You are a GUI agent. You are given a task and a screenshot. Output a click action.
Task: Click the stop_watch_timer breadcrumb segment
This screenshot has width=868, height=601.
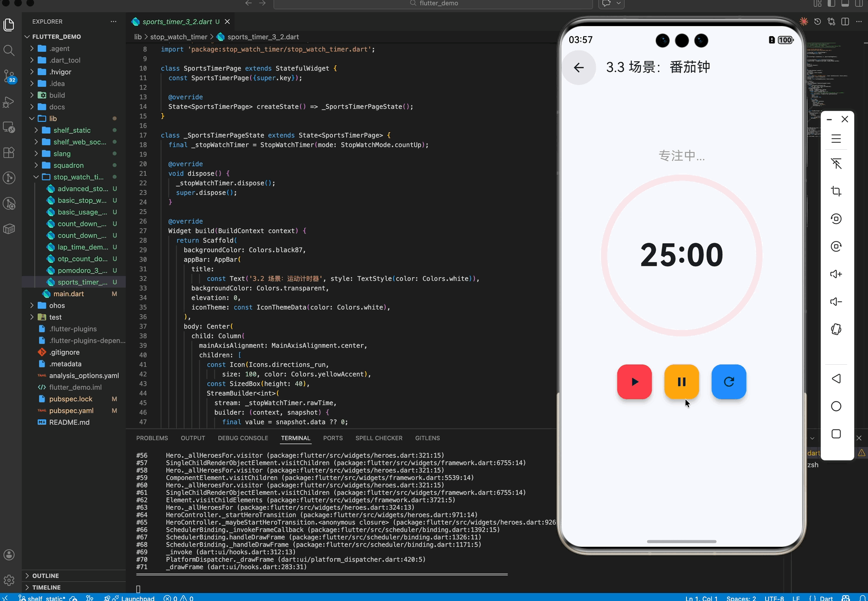(178, 37)
